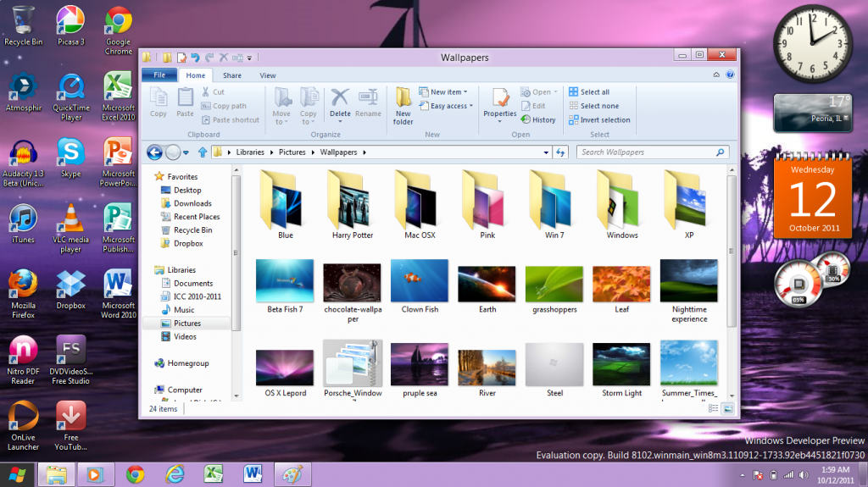The height and width of the screenshot is (487, 868).
Task: Click the Start button
Action: pos(17,475)
